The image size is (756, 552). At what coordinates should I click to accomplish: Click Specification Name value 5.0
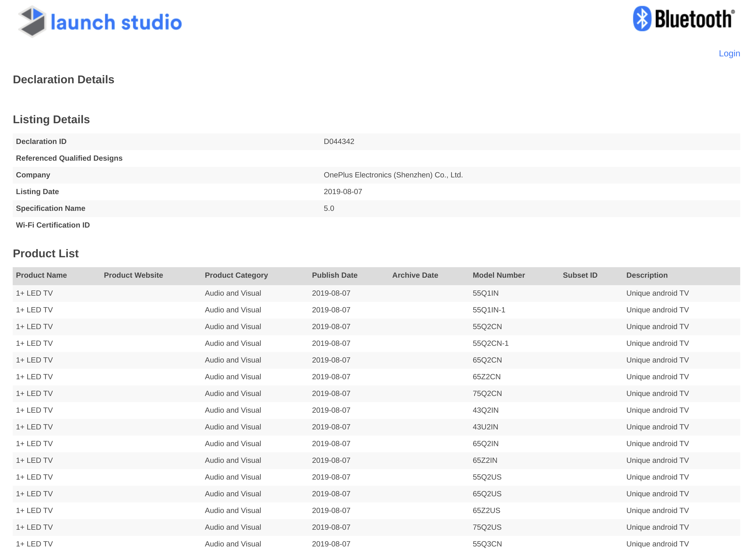click(329, 208)
